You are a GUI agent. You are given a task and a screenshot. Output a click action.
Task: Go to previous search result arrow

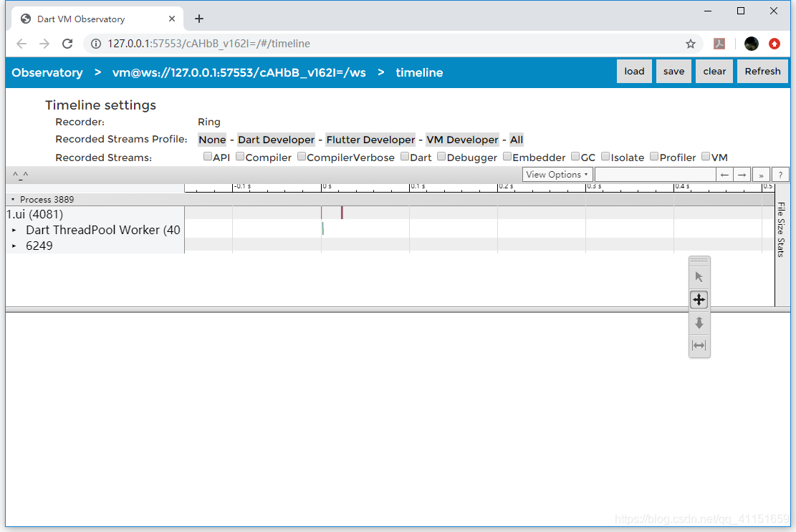coord(724,175)
